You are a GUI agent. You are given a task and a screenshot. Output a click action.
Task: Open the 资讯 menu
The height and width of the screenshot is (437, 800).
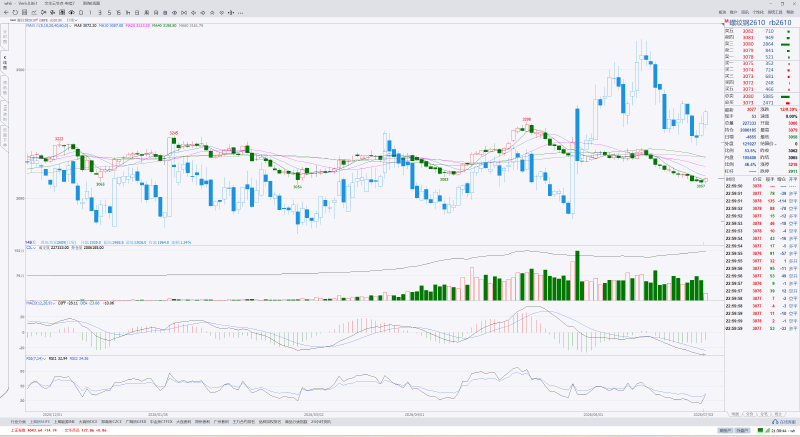[745, 12]
